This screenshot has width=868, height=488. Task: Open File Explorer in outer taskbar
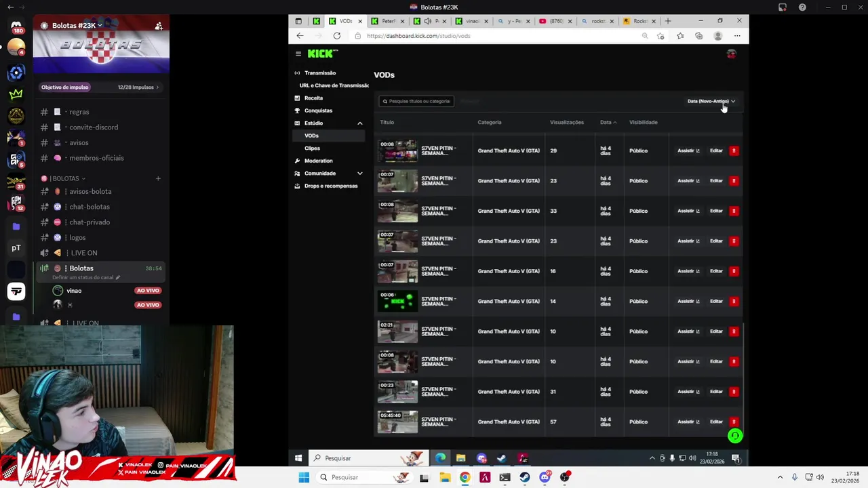[445, 477]
